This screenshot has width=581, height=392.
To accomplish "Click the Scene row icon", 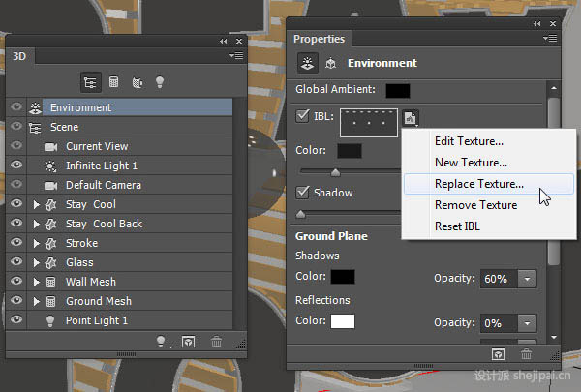I will (35, 128).
